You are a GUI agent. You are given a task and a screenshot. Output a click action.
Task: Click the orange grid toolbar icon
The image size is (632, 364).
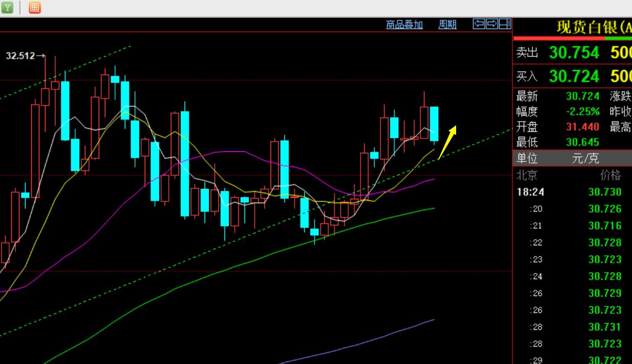(34, 7)
